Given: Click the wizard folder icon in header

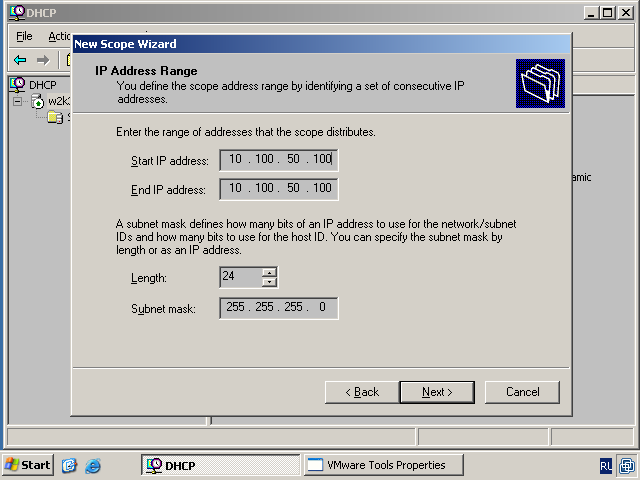Looking at the screenshot, I should point(540,83).
